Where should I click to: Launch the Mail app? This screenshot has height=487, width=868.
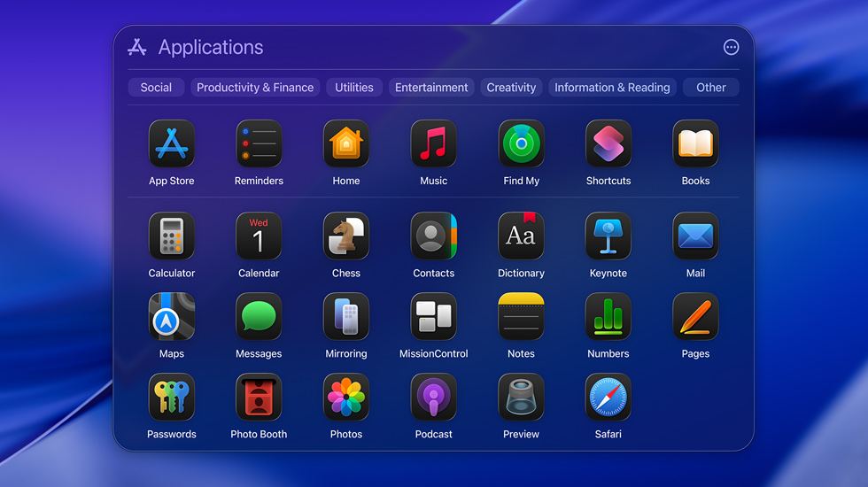[695, 236]
